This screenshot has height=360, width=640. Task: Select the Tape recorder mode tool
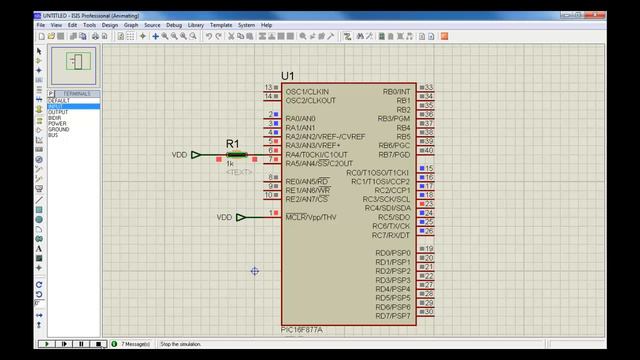(x=39, y=150)
